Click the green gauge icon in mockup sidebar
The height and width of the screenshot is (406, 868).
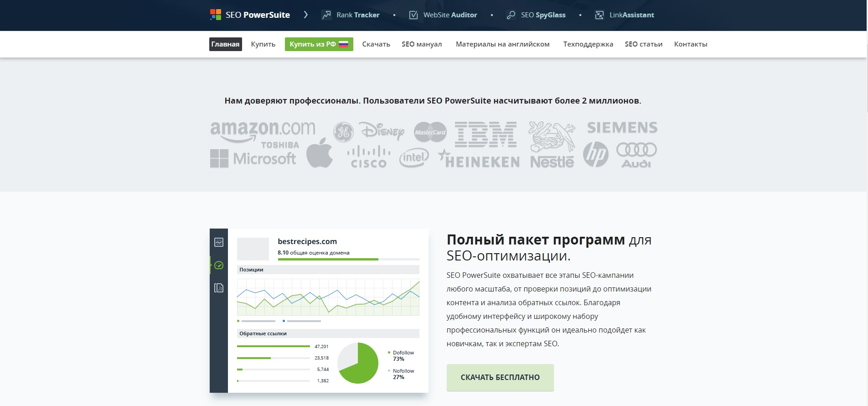pos(219,265)
